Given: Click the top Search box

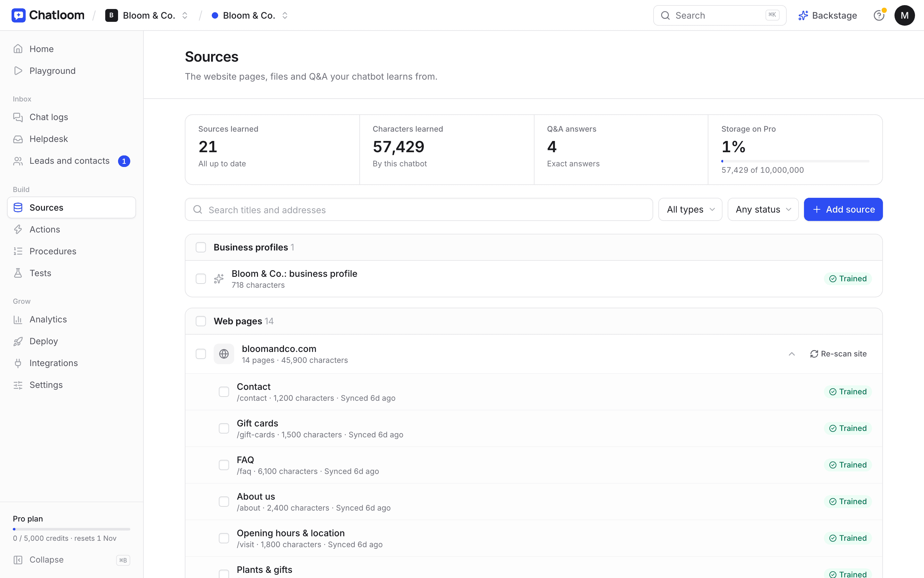Looking at the screenshot, I should click(719, 15).
